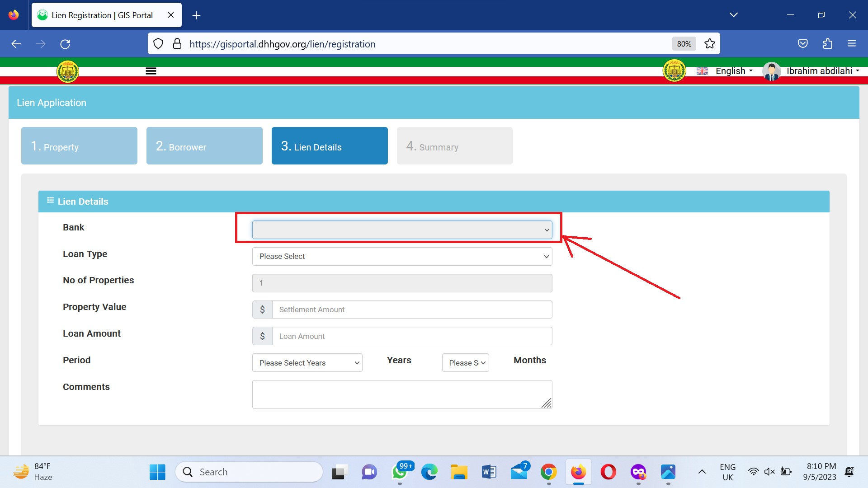Open Opera browser from the taskbar
Viewport: 868px width, 488px height.
pos(609,472)
